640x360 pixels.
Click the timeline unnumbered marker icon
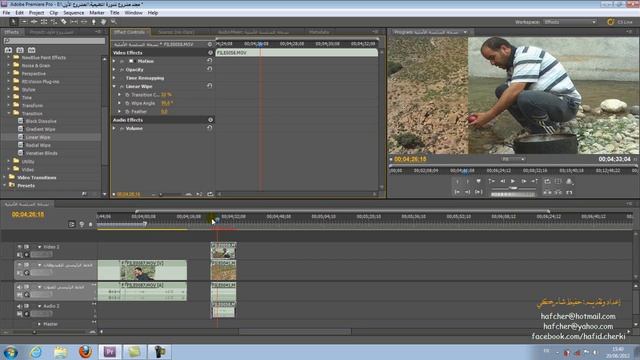91,224
